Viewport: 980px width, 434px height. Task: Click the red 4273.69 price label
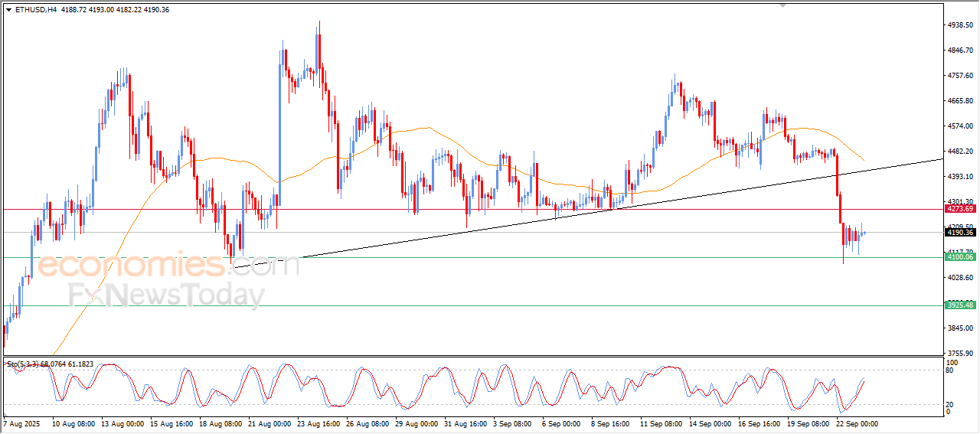(960, 209)
